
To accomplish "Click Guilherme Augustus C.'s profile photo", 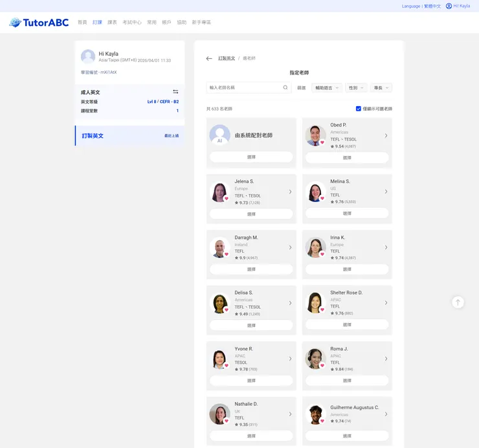I will coord(315,414).
